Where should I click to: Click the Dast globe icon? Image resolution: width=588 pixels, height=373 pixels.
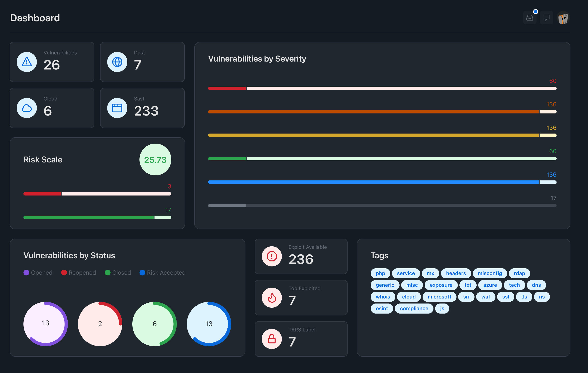(117, 62)
